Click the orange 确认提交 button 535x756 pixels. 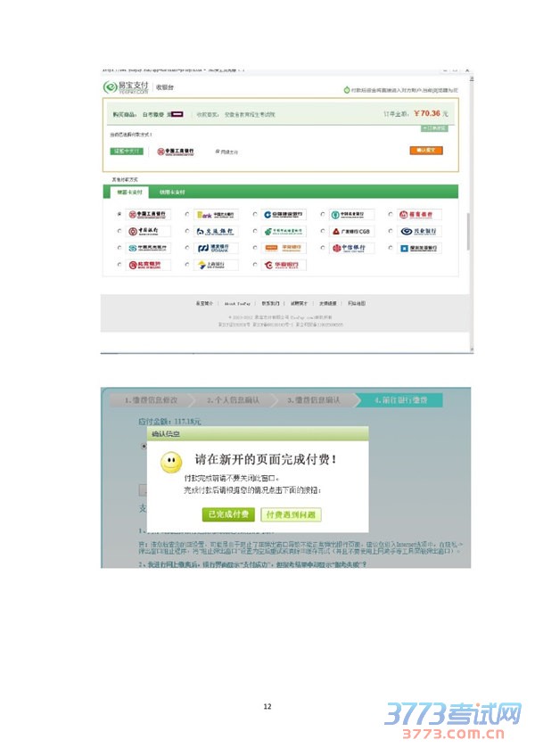(x=425, y=152)
